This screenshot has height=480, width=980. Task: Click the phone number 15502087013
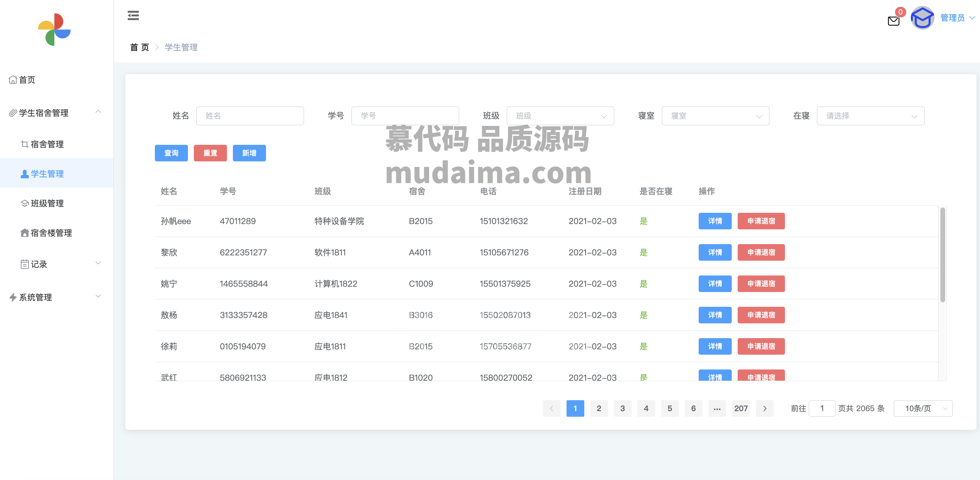click(505, 315)
